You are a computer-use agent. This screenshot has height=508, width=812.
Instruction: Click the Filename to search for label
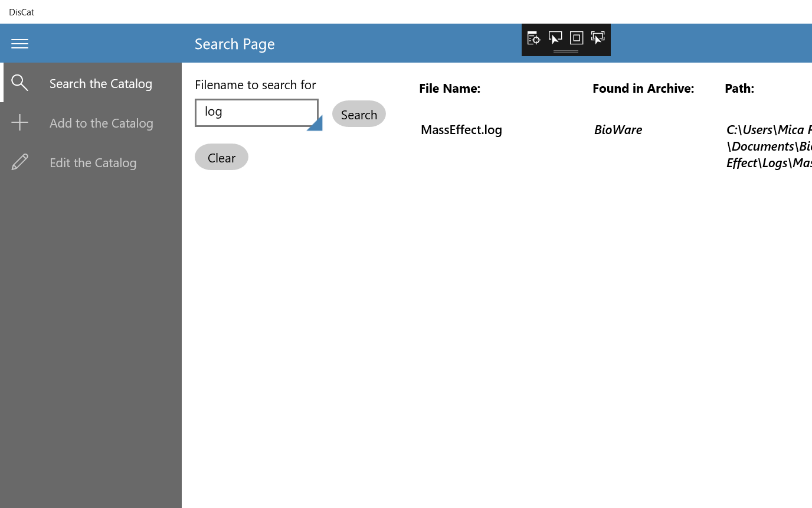click(x=256, y=84)
